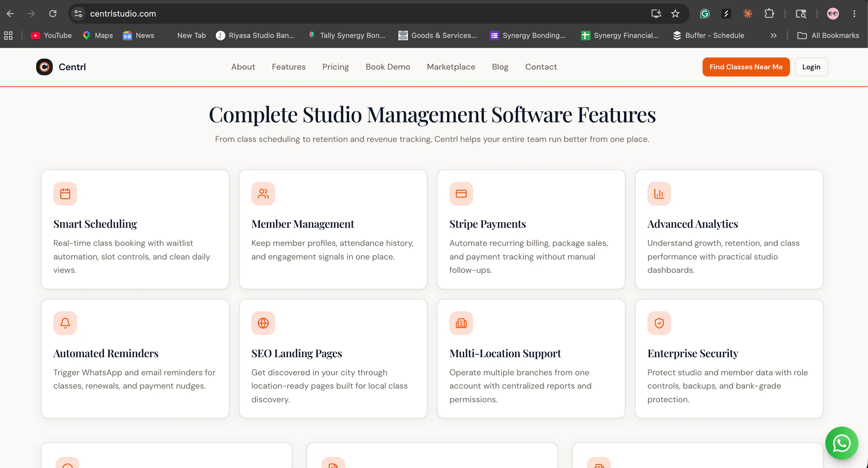Image resolution: width=868 pixels, height=468 pixels.
Task: View site information icon in address bar
Action: point(78,13)
